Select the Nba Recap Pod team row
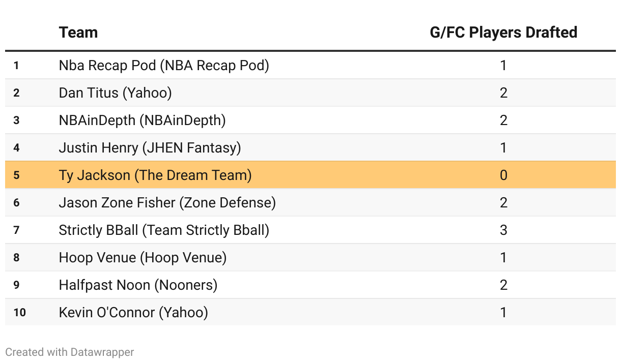This screenshot has width=621, height=364. click(x=164, y=66)
